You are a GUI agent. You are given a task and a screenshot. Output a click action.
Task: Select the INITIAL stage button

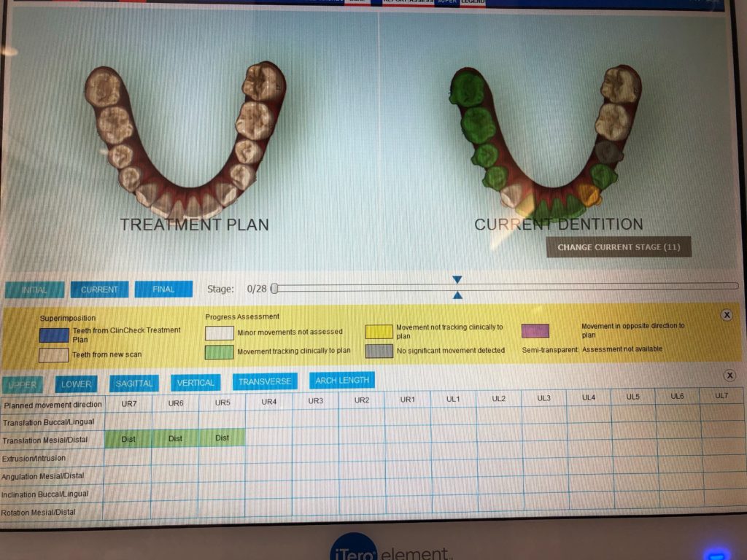[34, 289]
